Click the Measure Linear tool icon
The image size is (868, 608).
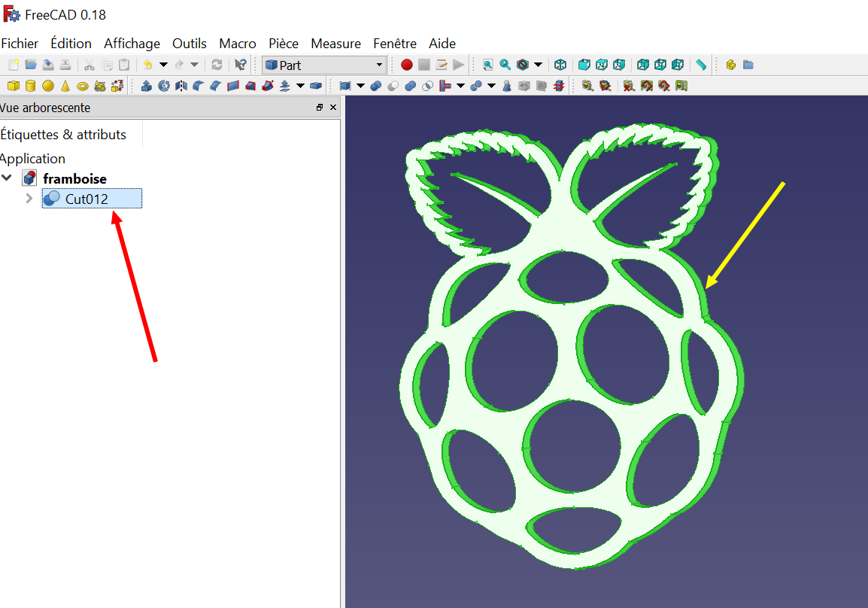pyautogui.click(x=588, y=86)
